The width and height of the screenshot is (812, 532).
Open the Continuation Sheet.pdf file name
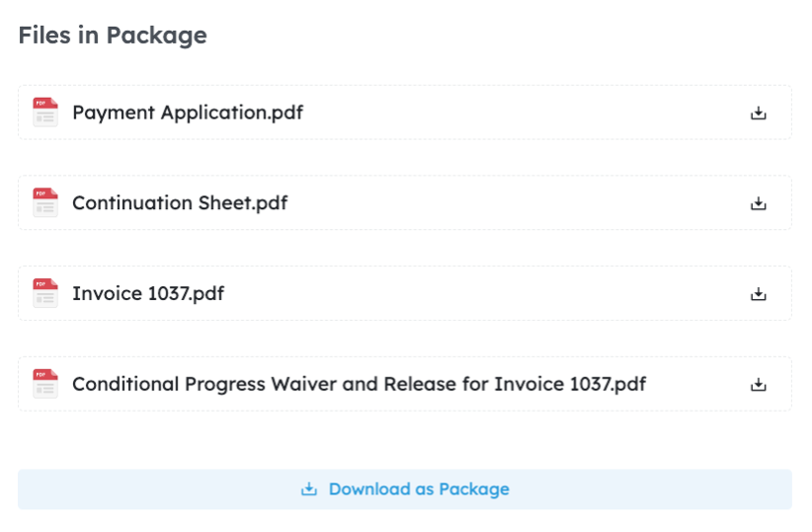[x=180, y=203]
